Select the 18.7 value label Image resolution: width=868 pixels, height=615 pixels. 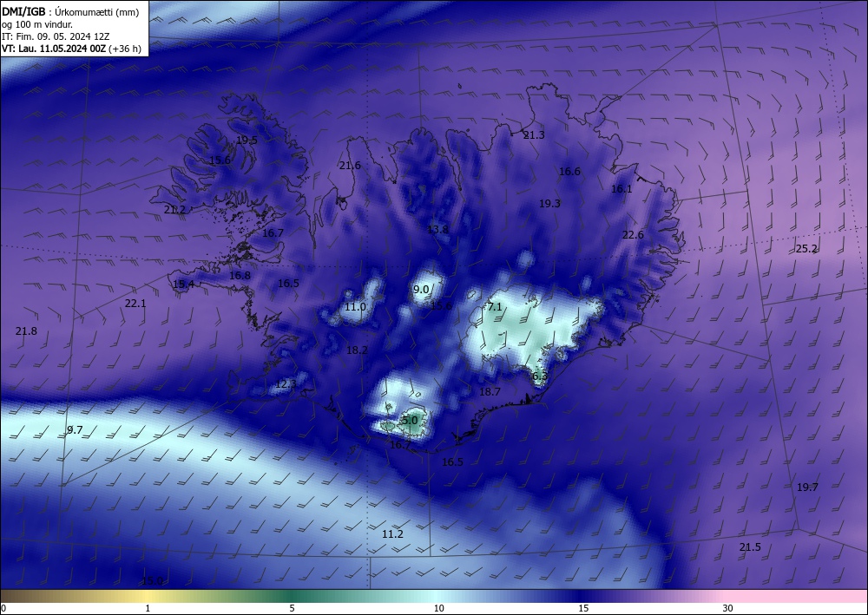click(x=490, y=391)
